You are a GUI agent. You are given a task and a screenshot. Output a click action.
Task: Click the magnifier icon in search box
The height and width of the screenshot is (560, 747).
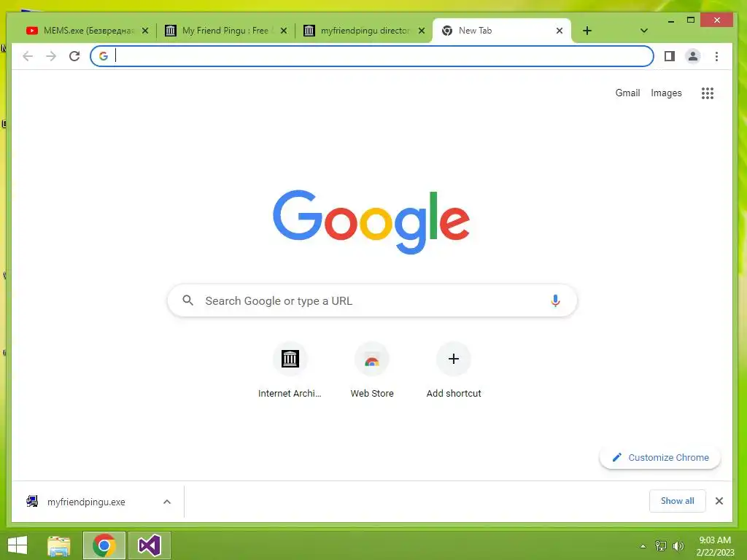pos(188,300)
